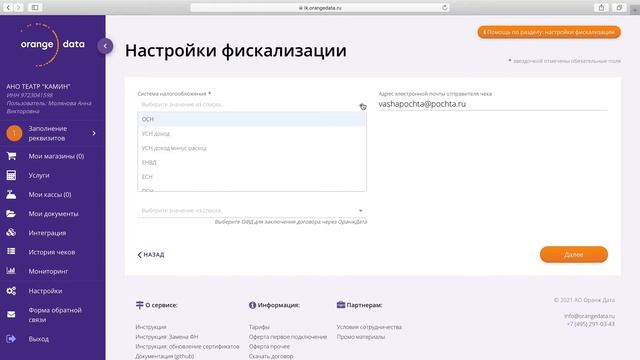Open the fiscalization settings help button
The height and width of the screenshot is (360, 640).
pyautogui.click(x=549, y=32)
